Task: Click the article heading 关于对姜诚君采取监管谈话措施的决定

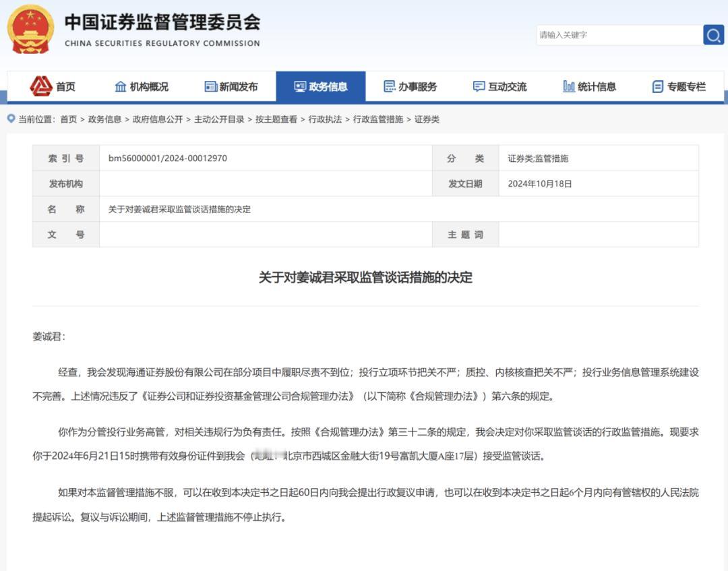Action: pos(365,278)
